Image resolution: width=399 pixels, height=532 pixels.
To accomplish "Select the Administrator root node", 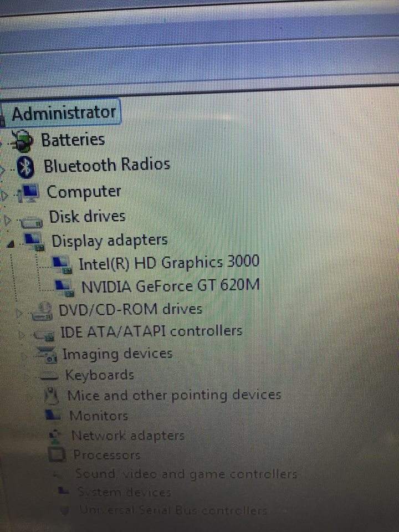I will [63, 113].
